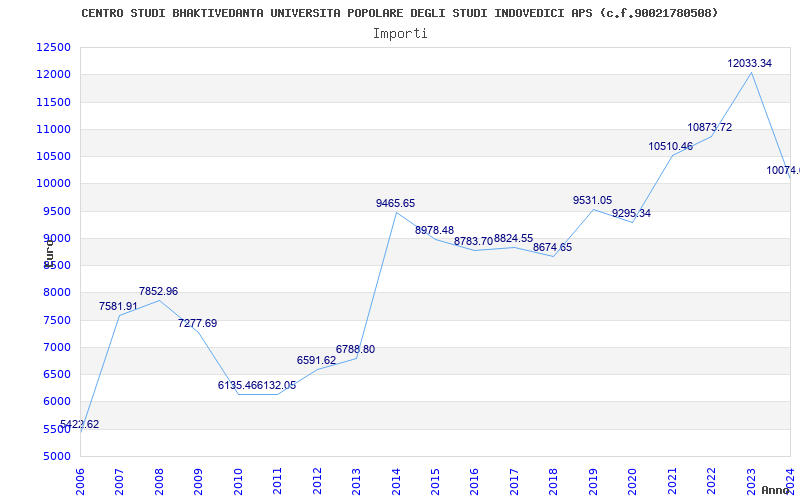Screen dimensions: 800x500
Task: Click the 8674.65 value label
Action: click(x=553, y=247)
